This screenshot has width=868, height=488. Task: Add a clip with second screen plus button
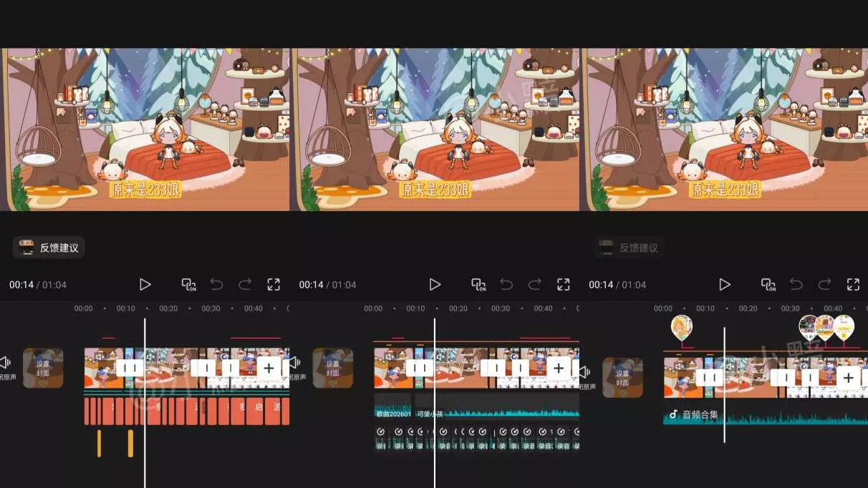(559, 368)
